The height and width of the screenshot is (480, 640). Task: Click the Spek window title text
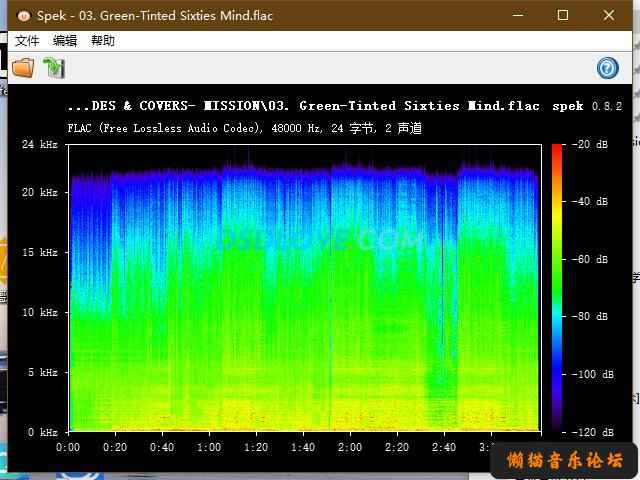point(155,16)
